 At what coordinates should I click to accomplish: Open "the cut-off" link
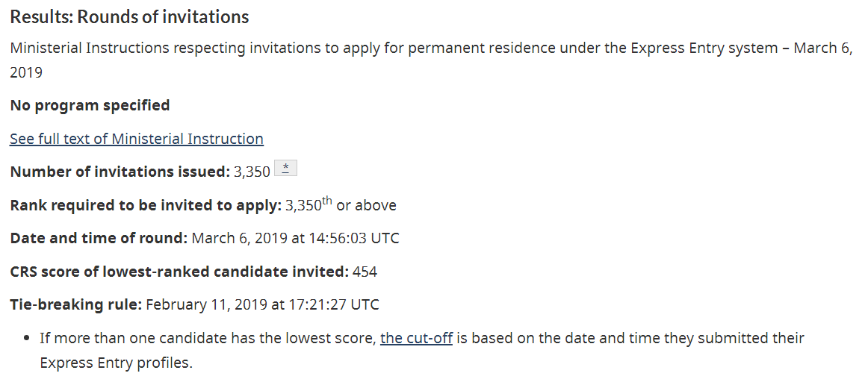tap(416, 338)
